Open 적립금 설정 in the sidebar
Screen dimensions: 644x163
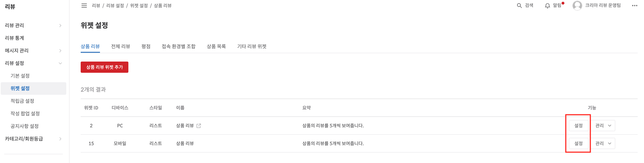point(22,101)
